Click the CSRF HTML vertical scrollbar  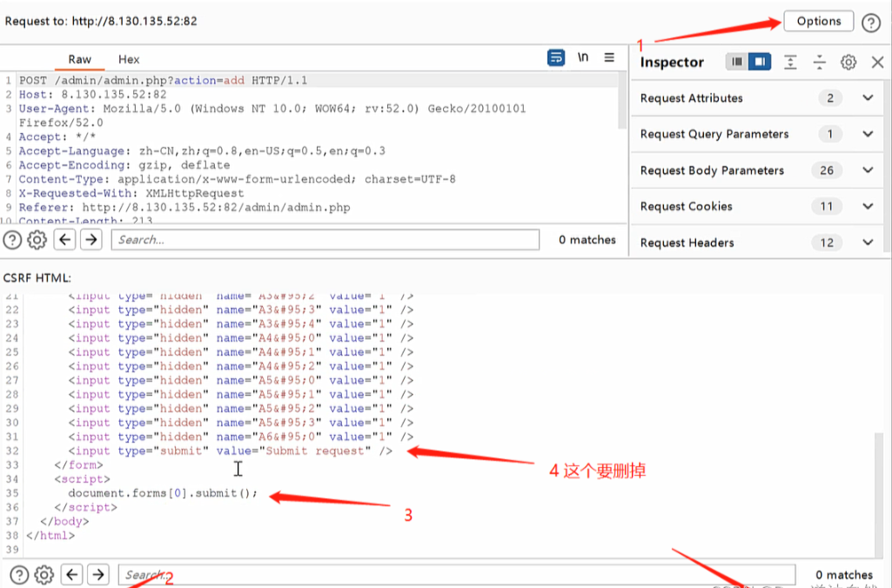[x=879, y=495]
